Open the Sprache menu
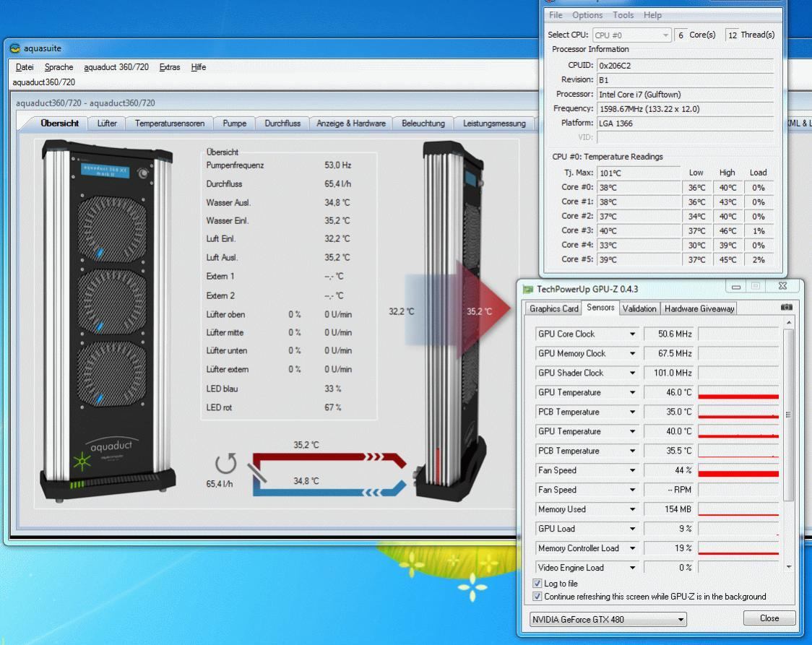Screen dimensions: 812x645 pyautogui.click(x=59, y=66)
